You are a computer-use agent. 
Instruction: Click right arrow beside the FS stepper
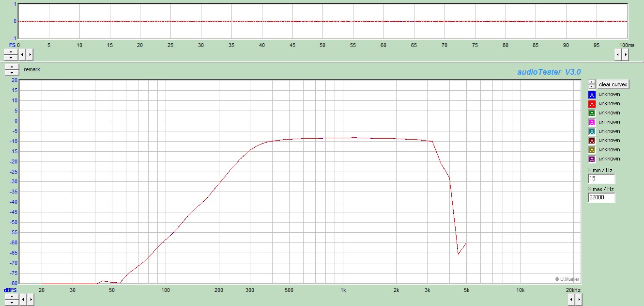(30, 54)
